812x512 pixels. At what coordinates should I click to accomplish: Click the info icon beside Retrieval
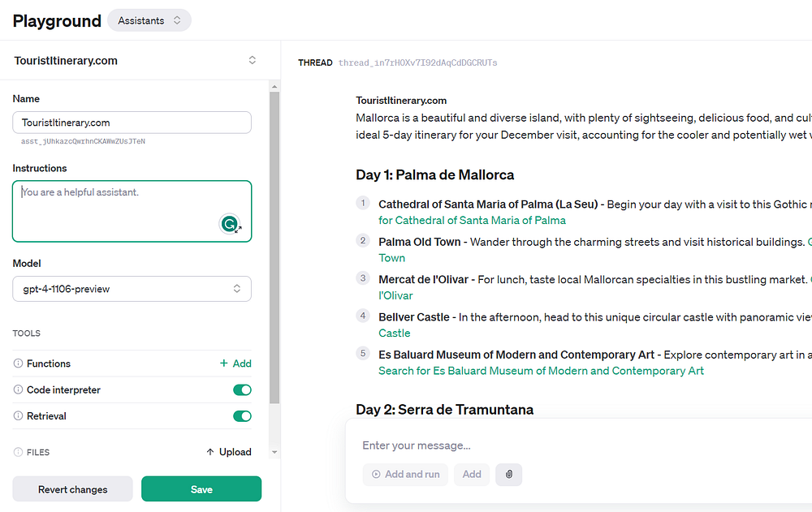coord(19,416)
